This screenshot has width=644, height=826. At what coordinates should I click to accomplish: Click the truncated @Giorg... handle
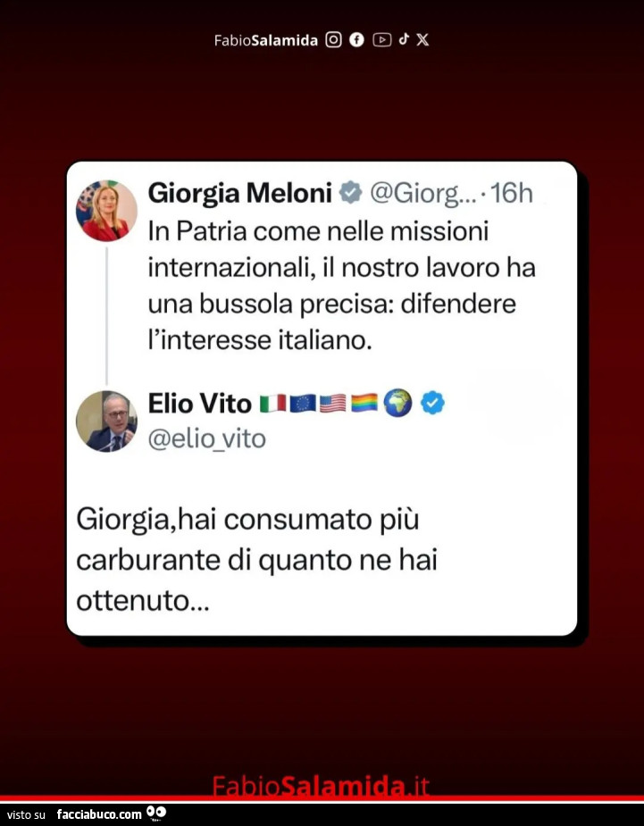coord(422,194)
